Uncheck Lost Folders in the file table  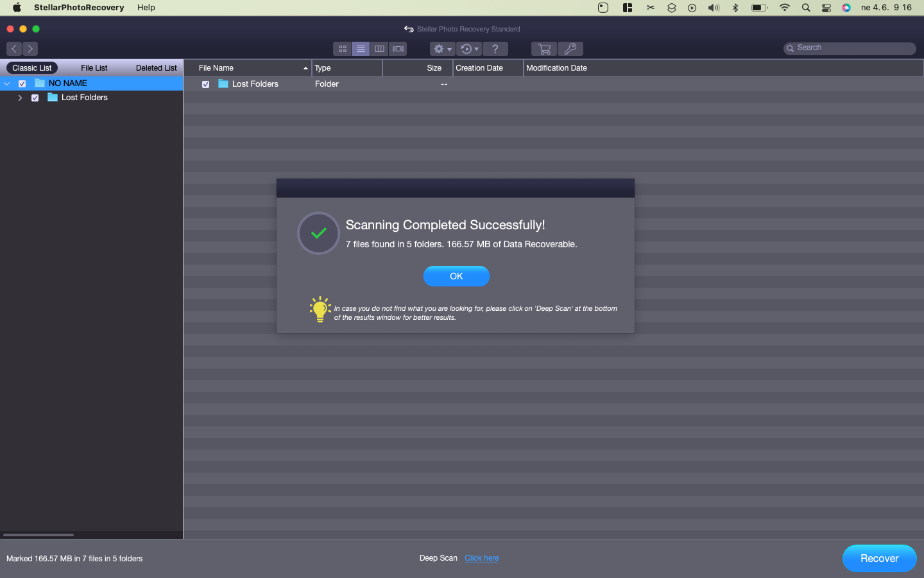coord(205,84)
